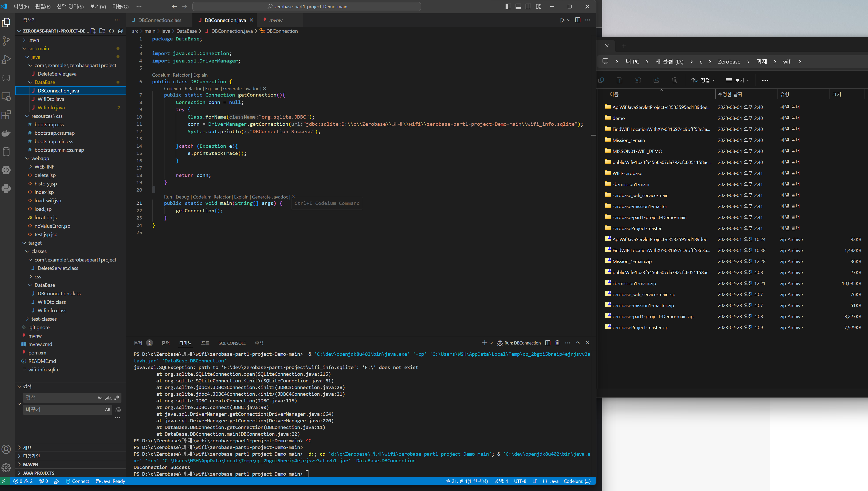Viewport: 868px width, 491px height.
Task: Toggle preserve case in replace field
Action: 108,409
